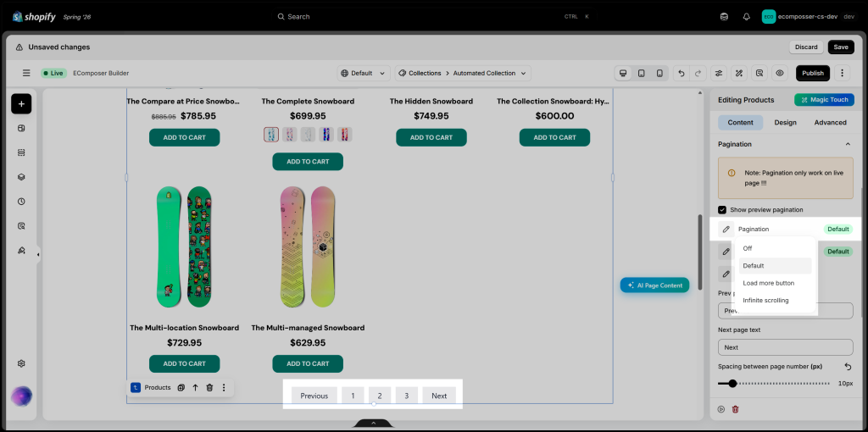Click the undo arrow in the top toolbar

pyautogui.click(x=682, y=73)
